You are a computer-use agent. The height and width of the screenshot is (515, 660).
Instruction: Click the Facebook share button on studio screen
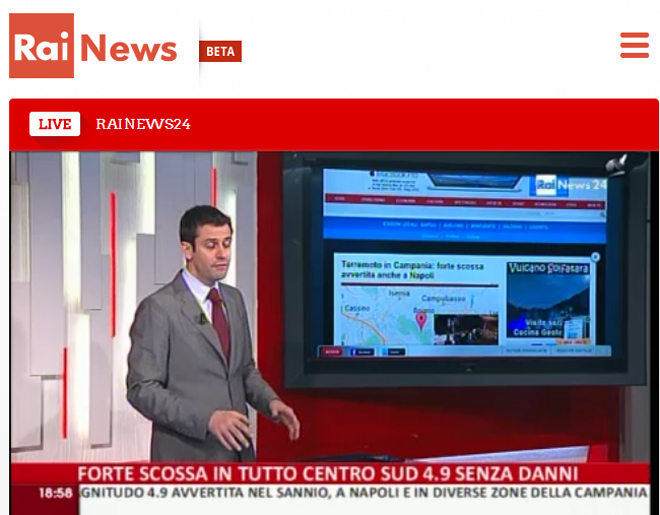(362, 352)
